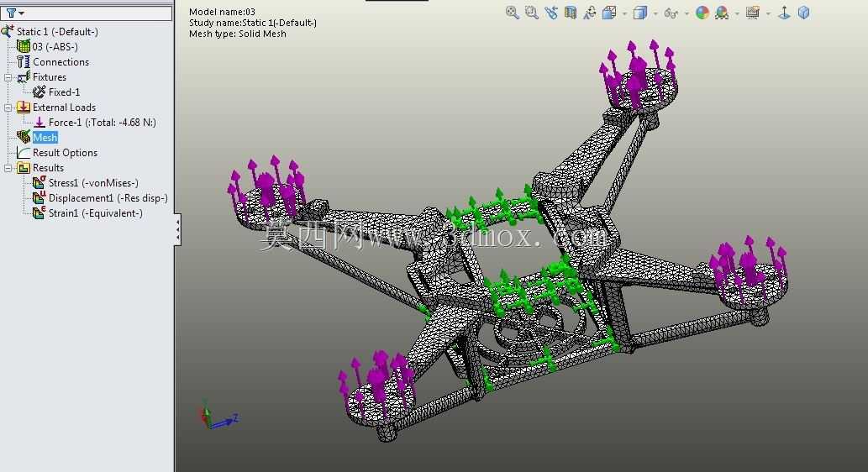Screen dimensions: 868x472
Task: Click the External Loads folder icon
Action: (x=24, y=107)
